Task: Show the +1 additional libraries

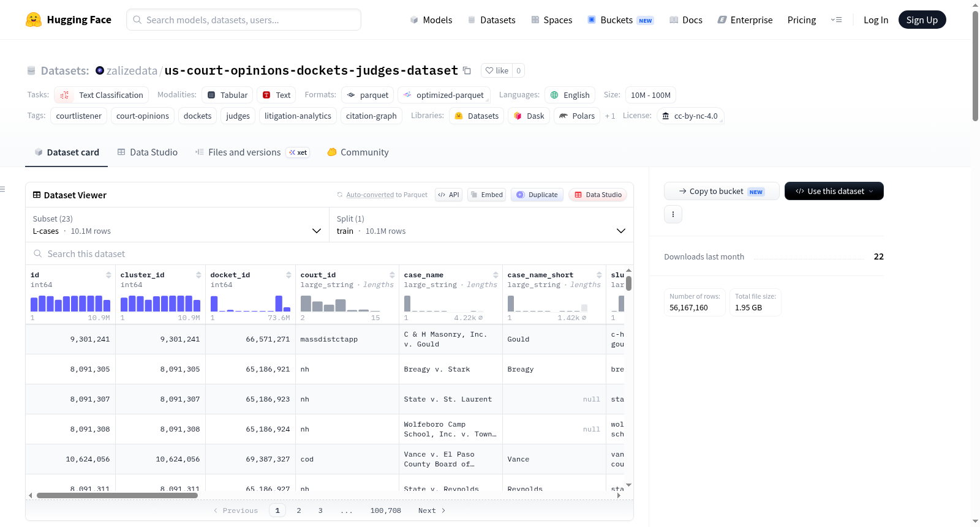Action: (610, 116)
